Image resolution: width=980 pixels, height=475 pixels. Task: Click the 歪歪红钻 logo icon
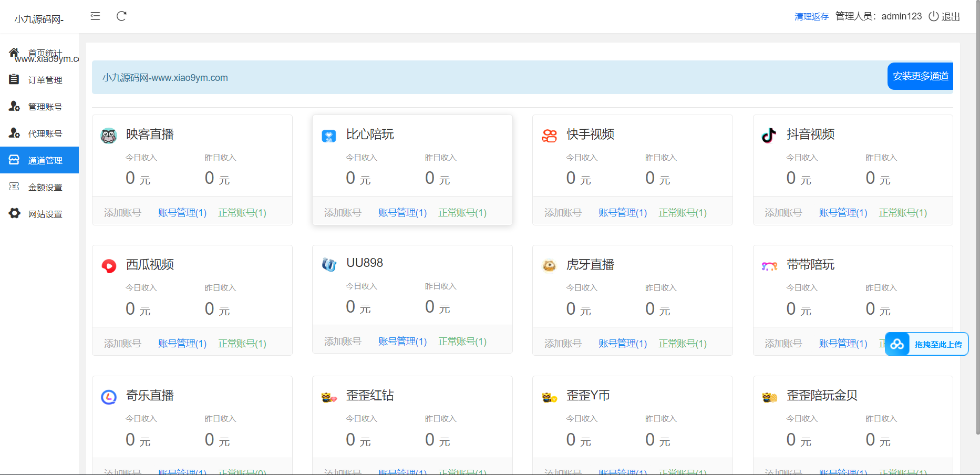click(329, 398)
